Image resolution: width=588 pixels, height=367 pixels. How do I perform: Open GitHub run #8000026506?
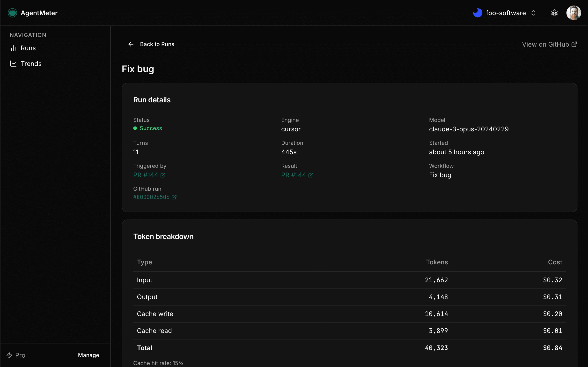coord(151,197)
